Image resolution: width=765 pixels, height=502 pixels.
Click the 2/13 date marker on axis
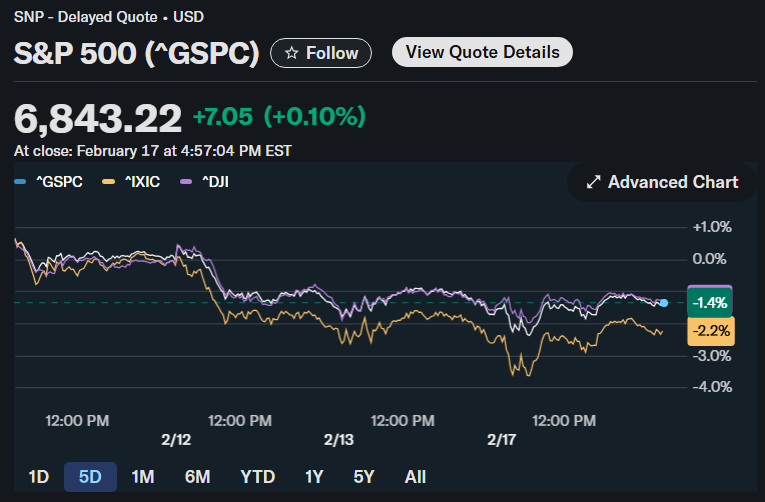(x=339, y=440)
